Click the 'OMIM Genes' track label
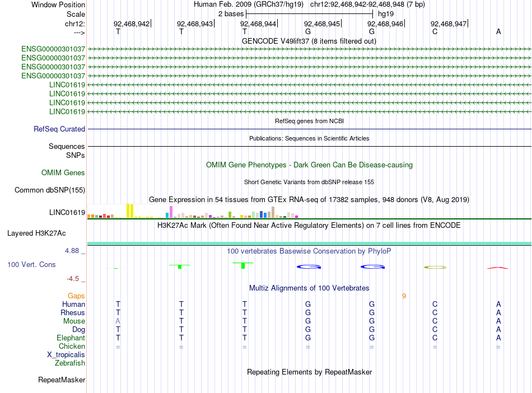 click(63, 172)
